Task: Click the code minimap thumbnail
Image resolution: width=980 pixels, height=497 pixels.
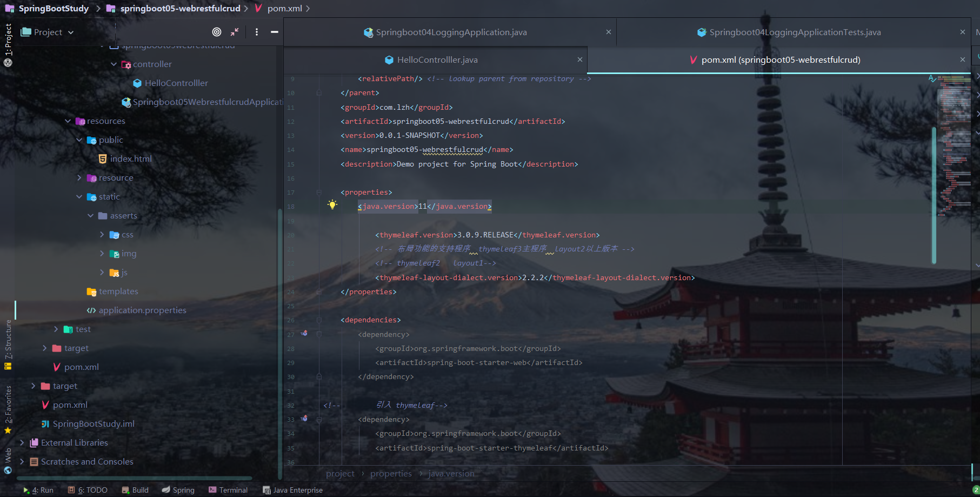Action: [x=955, y=146]
